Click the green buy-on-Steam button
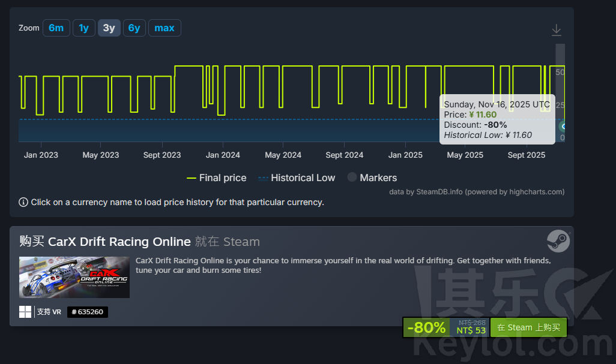The image size is (616, 364). click(x=528, y=327)
